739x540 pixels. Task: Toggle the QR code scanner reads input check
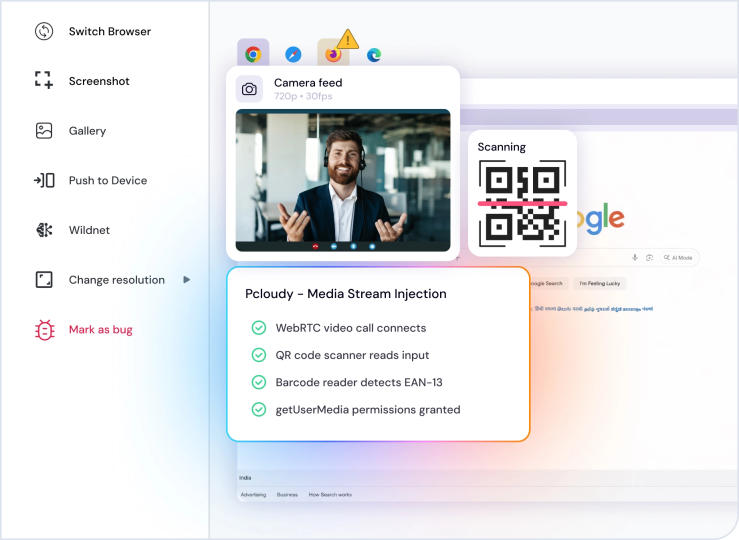coord(259,355)
